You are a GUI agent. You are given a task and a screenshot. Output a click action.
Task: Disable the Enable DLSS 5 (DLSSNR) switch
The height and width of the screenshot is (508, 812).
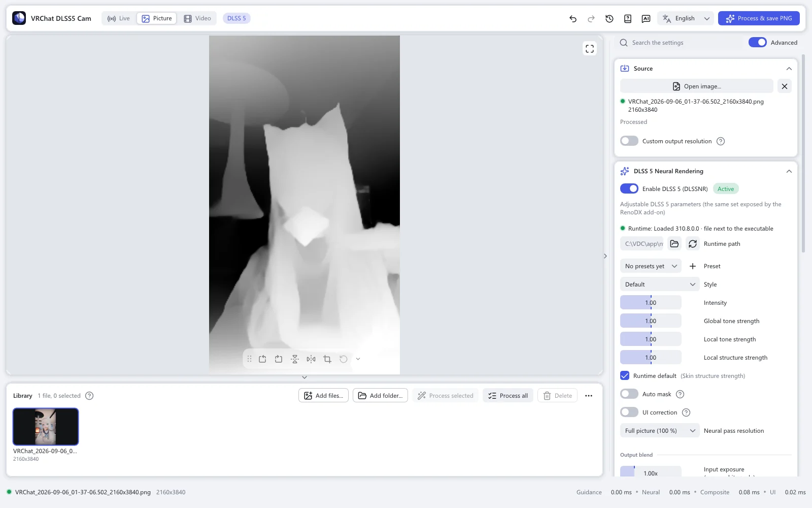(x=629, y=189)
